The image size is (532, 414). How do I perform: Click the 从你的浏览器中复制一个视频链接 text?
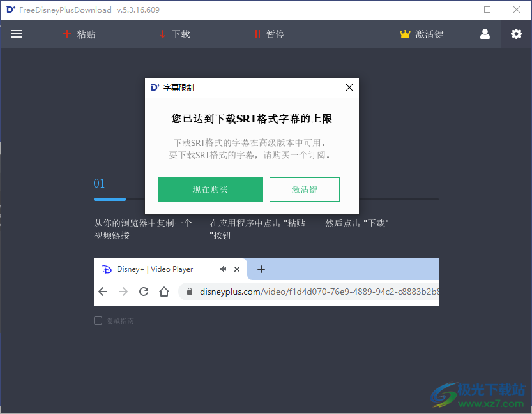(143, 230)
